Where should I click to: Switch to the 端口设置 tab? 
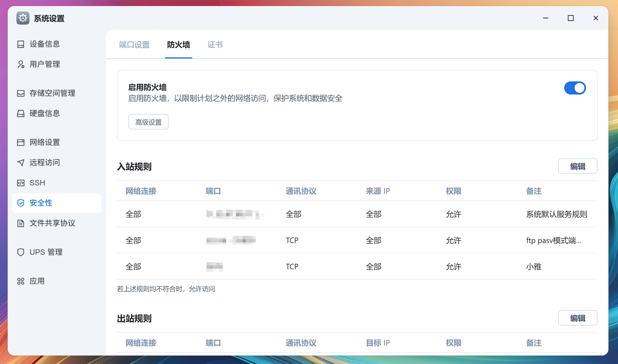tap(134, 45)
